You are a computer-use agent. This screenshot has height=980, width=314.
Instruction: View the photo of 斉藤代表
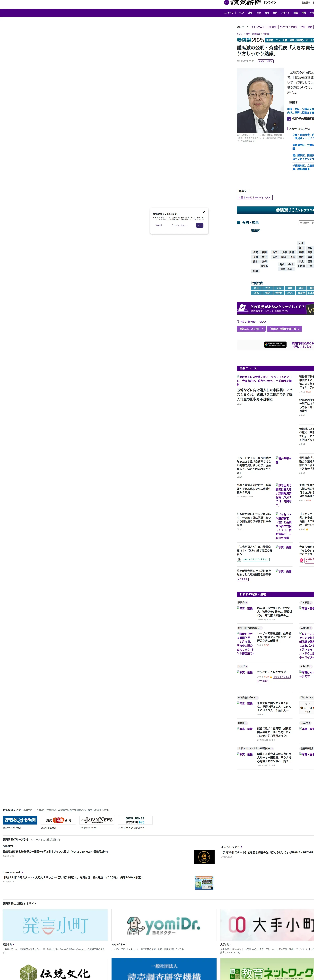260,100
